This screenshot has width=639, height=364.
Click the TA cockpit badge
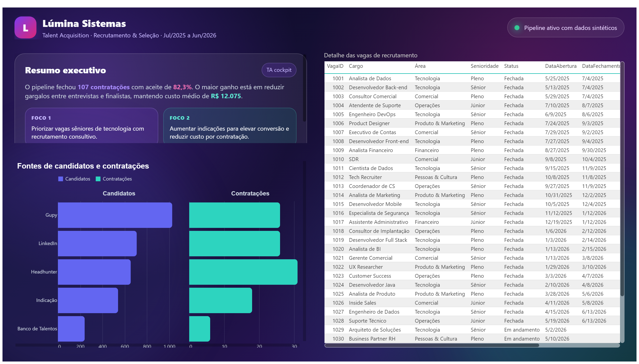(279, 70)
